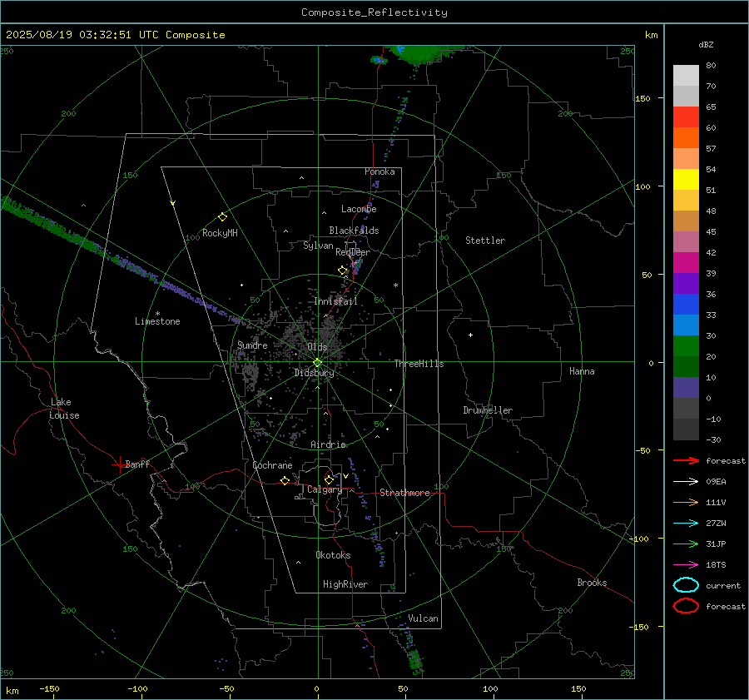Click the Hanna city label

[x=582, y=371]
